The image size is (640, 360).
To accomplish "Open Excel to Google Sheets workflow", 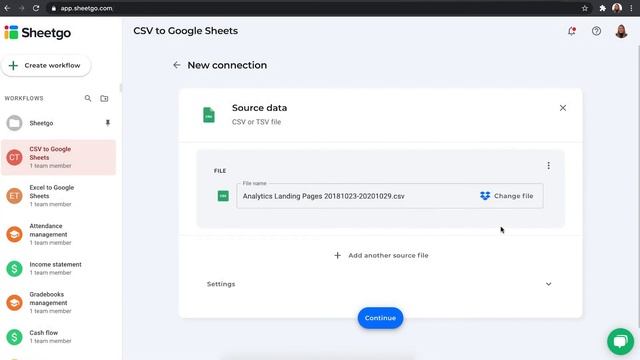I will (58, 196).
